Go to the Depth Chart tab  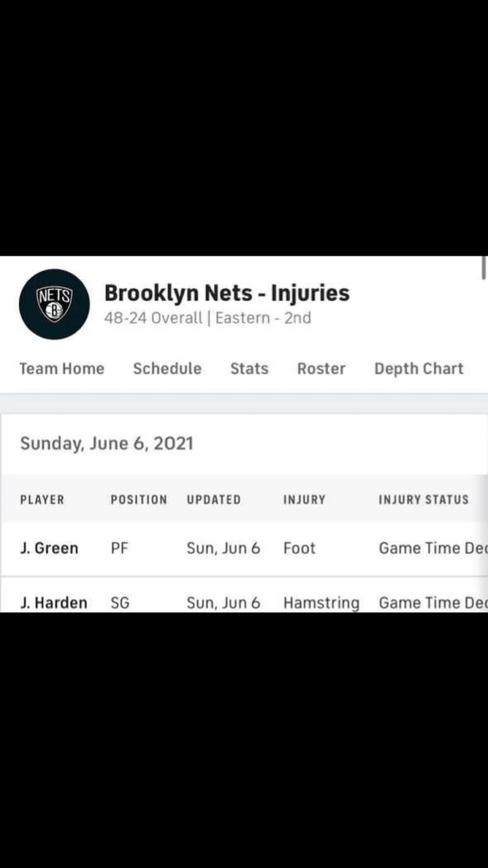point(419,369)
